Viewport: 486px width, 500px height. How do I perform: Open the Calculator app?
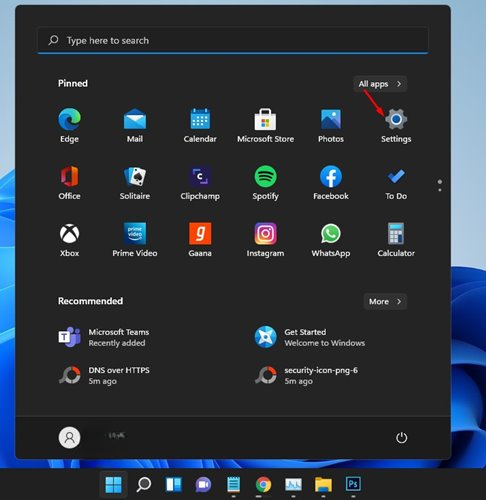[396, 240]
